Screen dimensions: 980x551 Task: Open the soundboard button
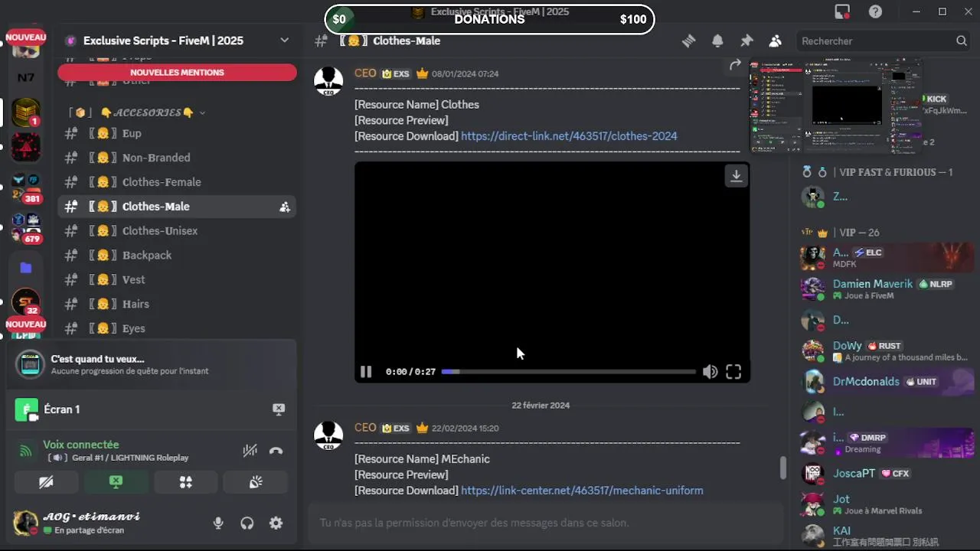click(x=255, y=482)
